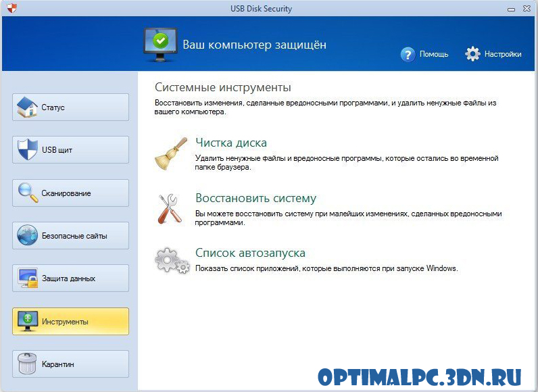
Task: Click description text starting Вы можете восстановить
Action: (x=348, y=218)
